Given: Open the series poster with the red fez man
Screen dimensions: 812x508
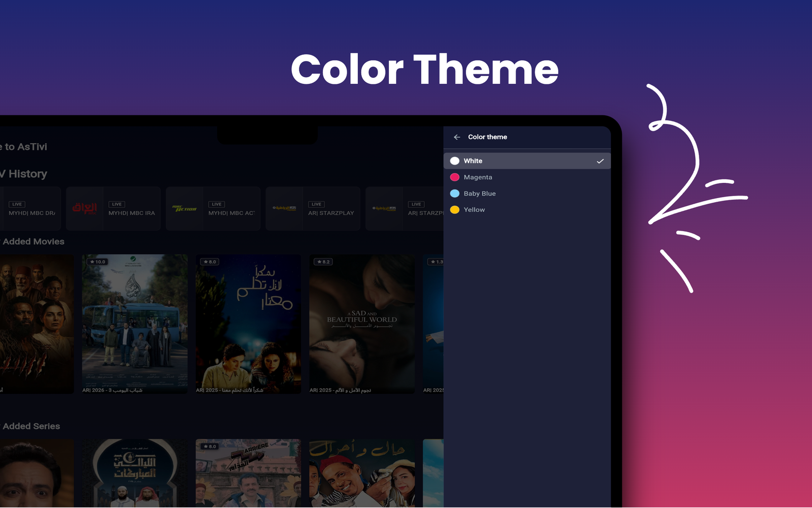Looking at the screenshot, I should [362, 473].
